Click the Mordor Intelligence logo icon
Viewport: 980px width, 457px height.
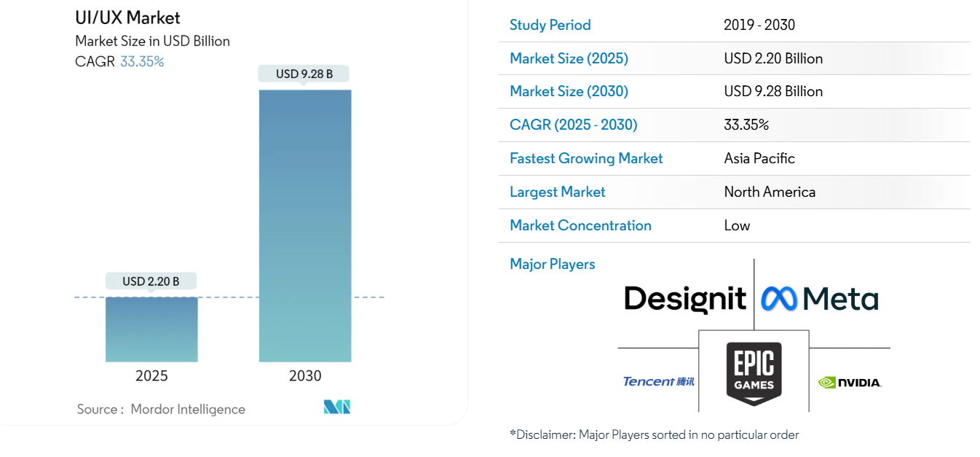[x=337, y=407]
